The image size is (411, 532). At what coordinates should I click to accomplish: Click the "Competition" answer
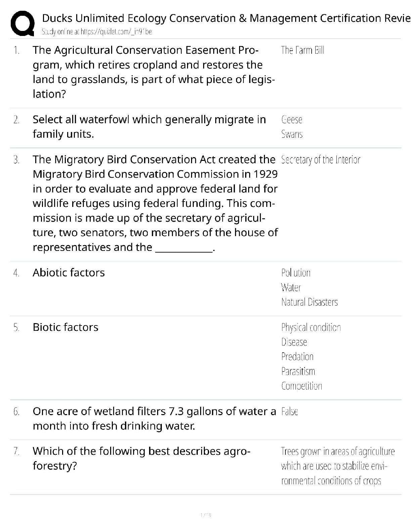pyautogui.click(x=302, y=386)
